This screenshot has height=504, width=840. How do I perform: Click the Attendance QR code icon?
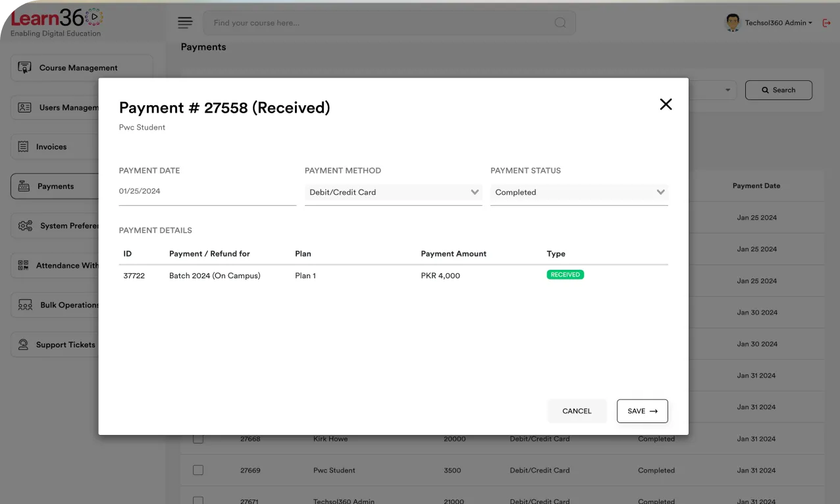tap(23, 265)
